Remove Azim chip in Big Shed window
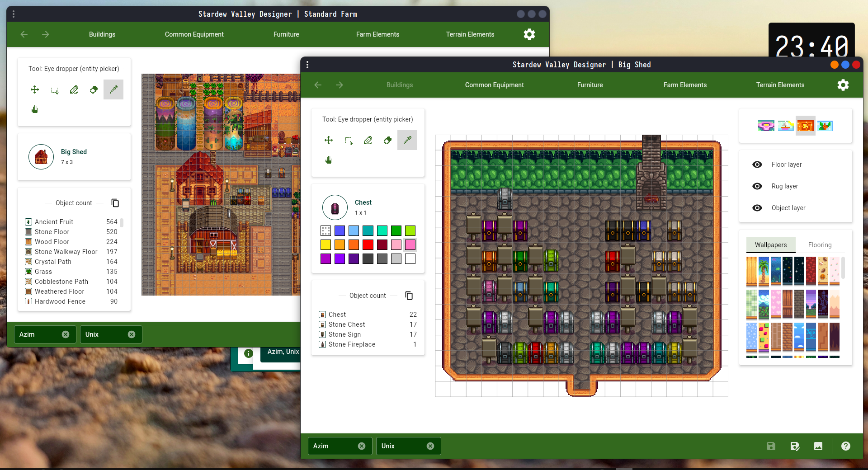 point(362,446)
